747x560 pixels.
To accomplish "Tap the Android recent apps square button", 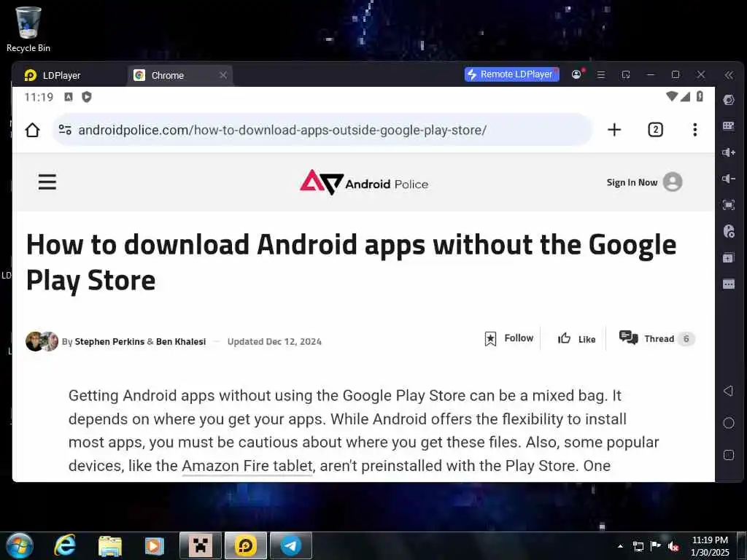I will click(x=729, y=455).
